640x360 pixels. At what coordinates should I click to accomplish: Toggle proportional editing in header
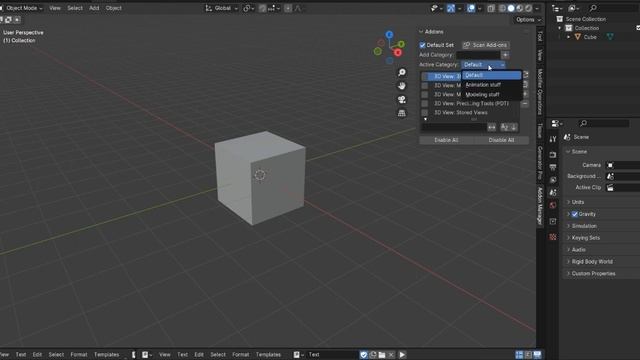pyautogui.click(x=288, y=8)
